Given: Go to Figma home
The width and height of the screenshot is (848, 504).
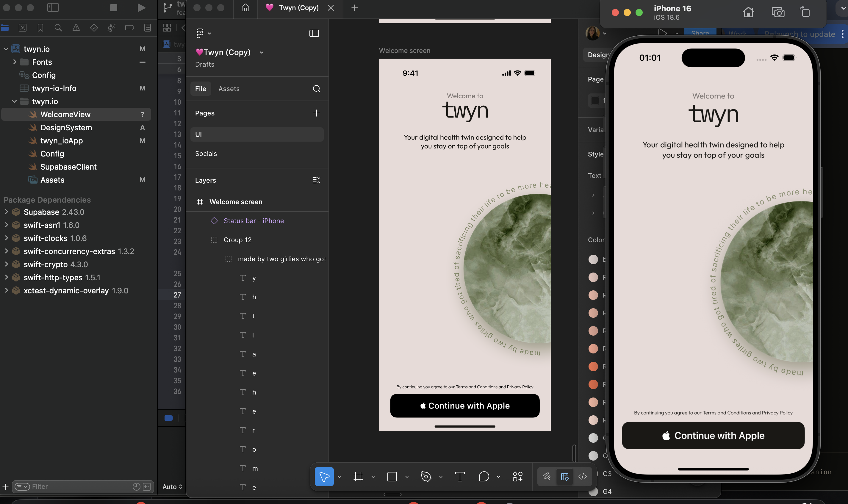Looking at the screenshot, I should (x=245, y=8).
